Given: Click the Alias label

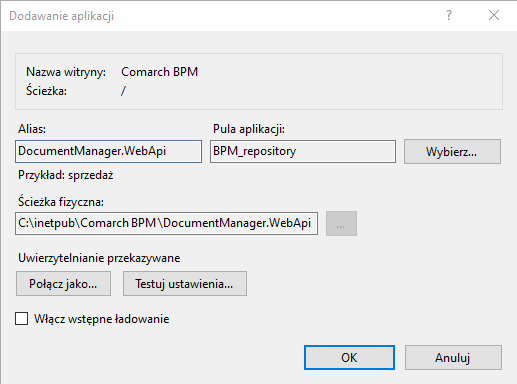Looking at the screenshot, I should [32, 129].
